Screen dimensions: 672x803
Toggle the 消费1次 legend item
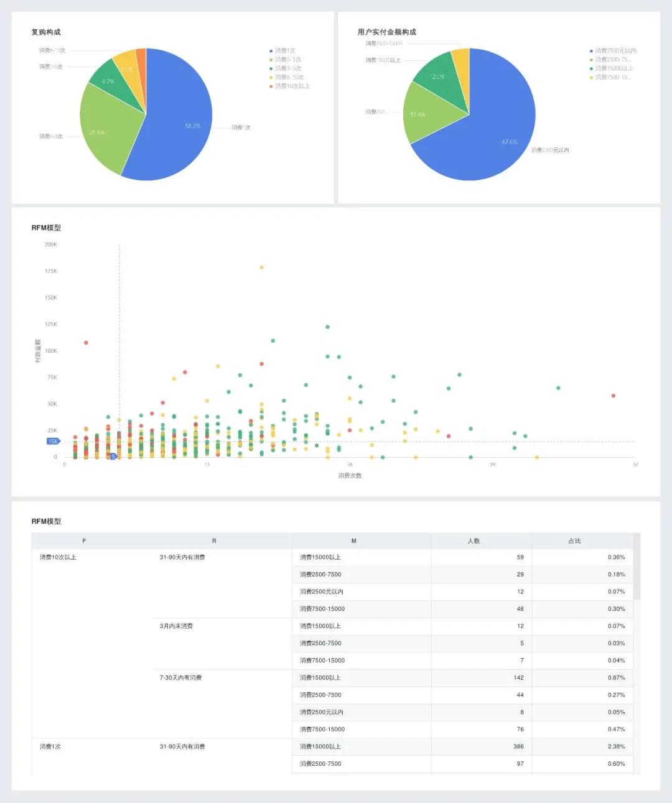[x=282, y=51]
